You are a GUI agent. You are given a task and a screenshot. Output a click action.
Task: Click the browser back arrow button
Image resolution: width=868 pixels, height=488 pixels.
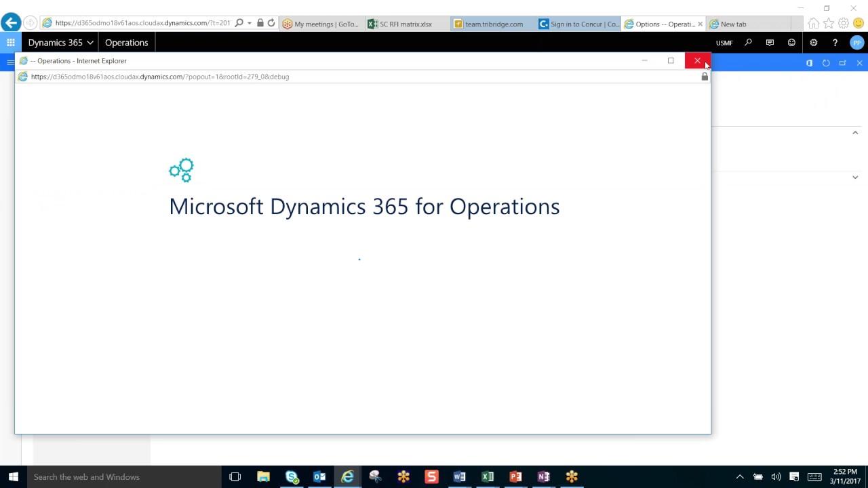click(10, 23)
